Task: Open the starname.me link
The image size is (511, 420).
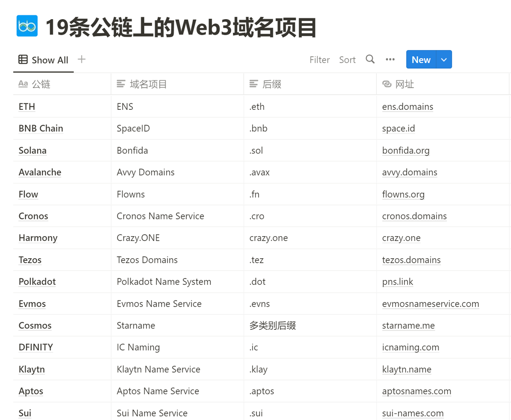Action: 408,326
